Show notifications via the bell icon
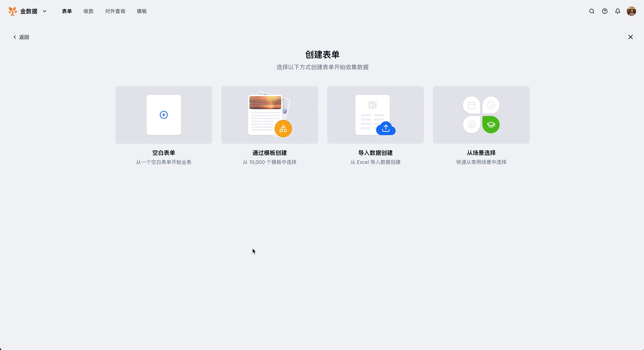 pyautogui.click(x=617, y=11)
